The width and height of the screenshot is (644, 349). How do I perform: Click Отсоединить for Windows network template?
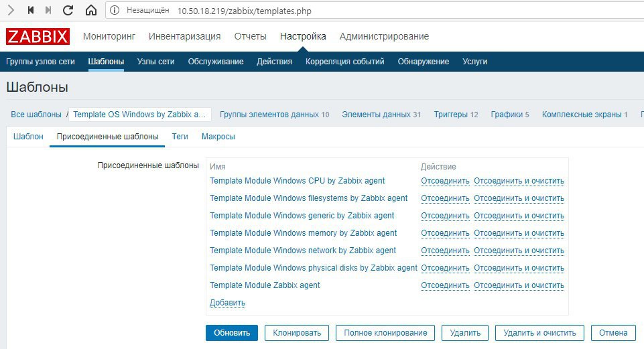[x=445, y=251]
